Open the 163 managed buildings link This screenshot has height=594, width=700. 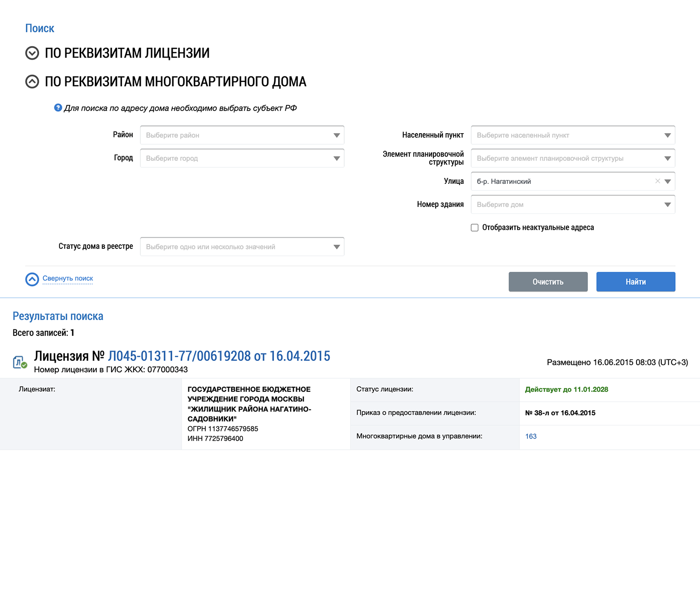click(x=531, y=436)
